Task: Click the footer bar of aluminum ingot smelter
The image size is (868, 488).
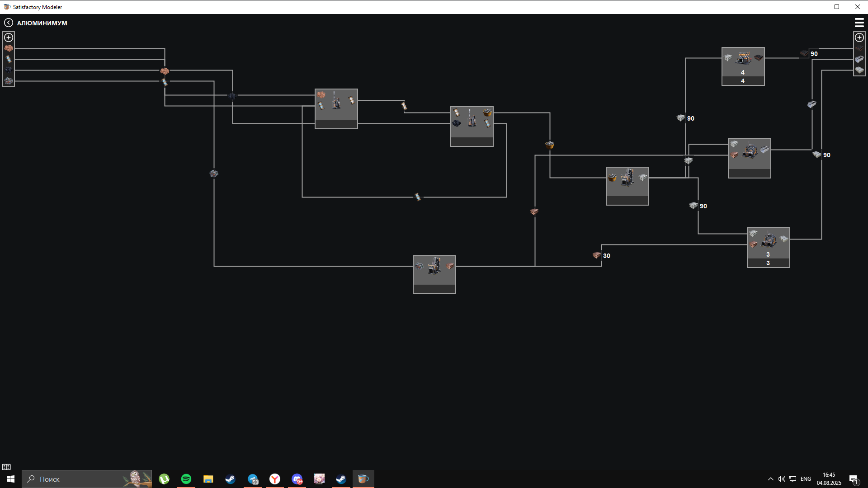Action: tap(627, 201)
